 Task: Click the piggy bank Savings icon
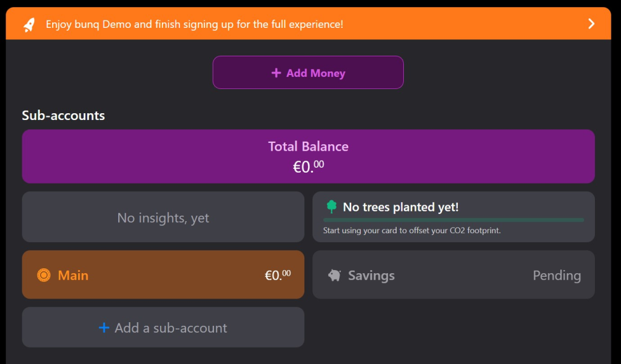334,276
